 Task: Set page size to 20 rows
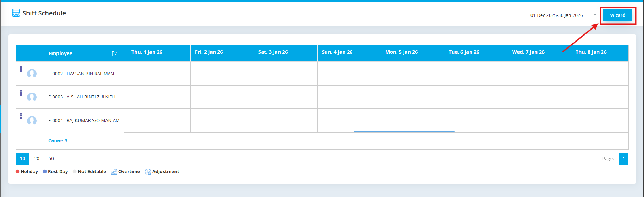click(x=37, y=159)
